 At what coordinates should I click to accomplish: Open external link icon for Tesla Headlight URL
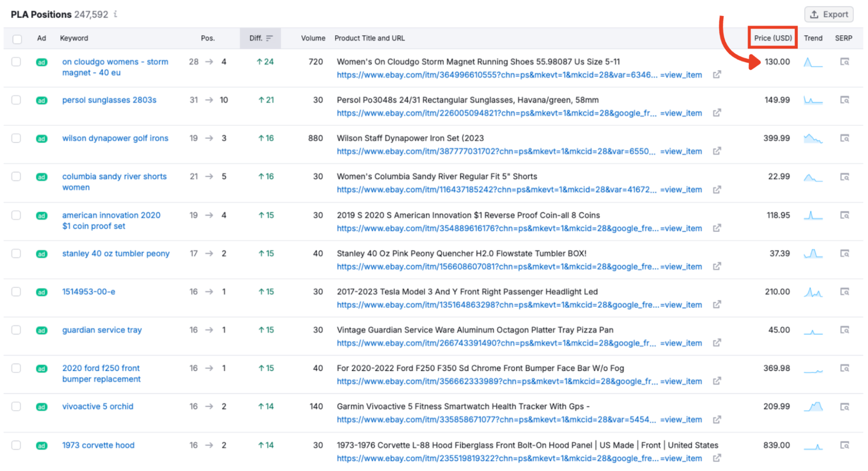[717, 304]
